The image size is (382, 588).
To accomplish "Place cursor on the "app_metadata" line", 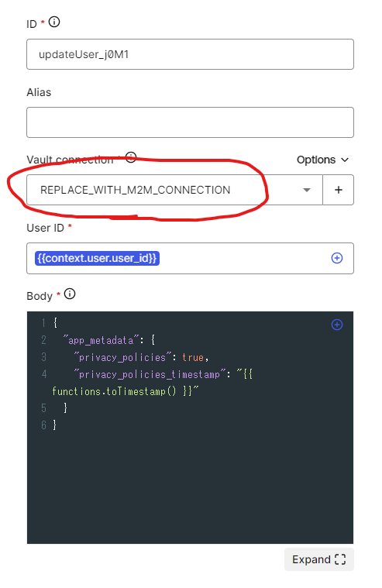I will pos(108,340).
